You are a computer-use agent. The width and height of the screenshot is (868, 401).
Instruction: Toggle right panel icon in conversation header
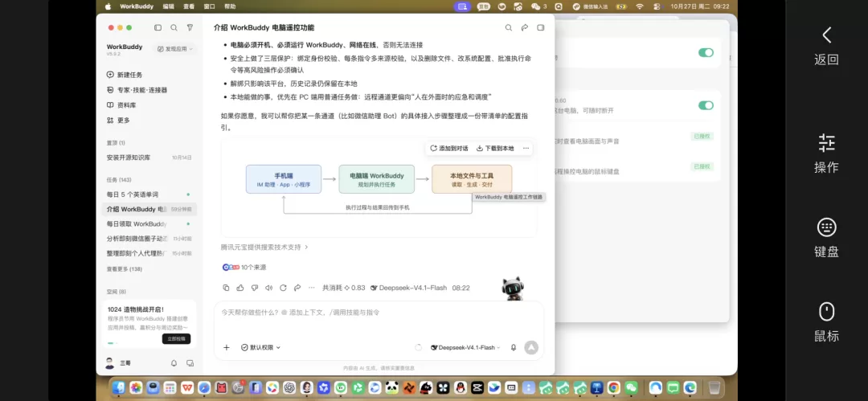541,27
